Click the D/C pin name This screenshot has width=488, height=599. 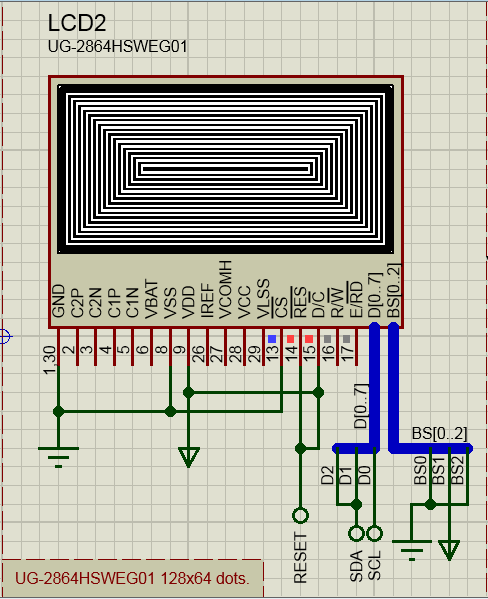coord(318,304)
